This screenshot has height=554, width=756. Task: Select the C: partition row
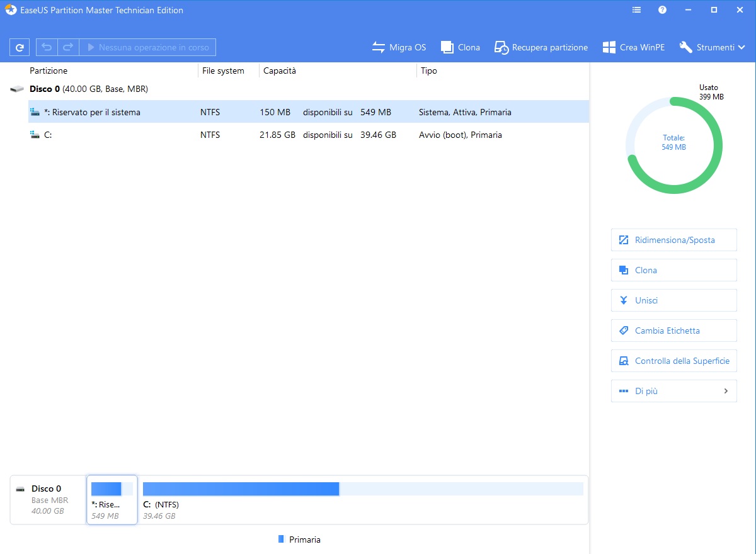pyautogui.click(x=309, y=135)
